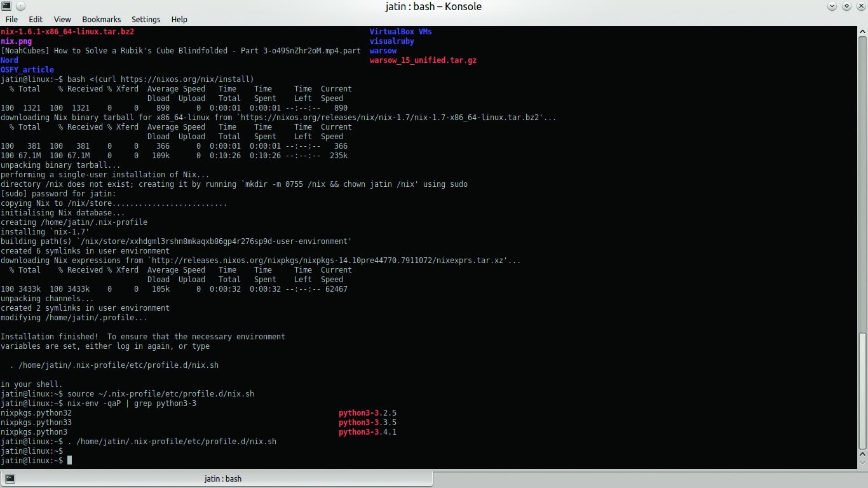Click the cursor at the last shell prompt
This screenshot has height=488, width=868.
(69, 460)
